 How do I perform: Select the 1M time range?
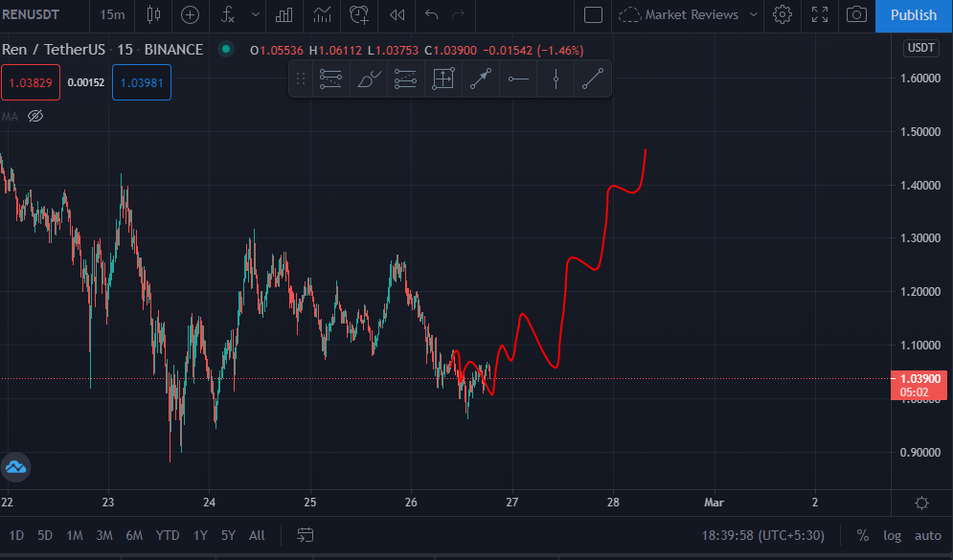(74, 535)
